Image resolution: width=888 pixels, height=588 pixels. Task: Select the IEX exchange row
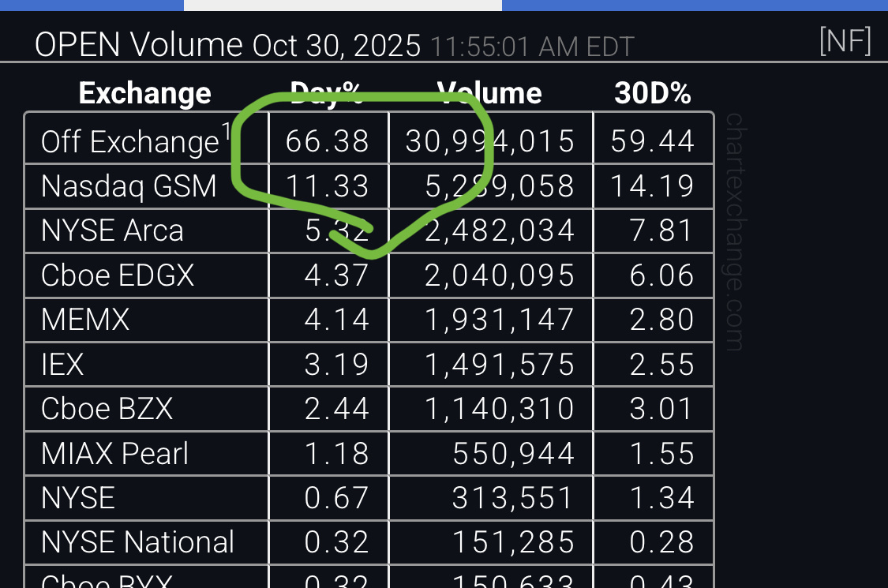[x=369, y=364]
